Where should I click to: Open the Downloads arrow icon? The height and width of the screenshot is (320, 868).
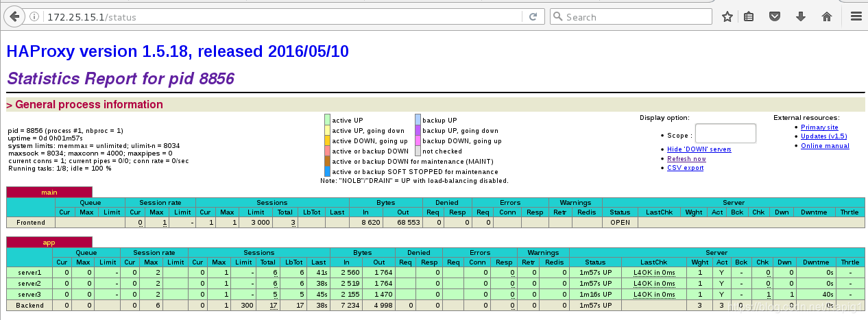(x=800, y=16)
